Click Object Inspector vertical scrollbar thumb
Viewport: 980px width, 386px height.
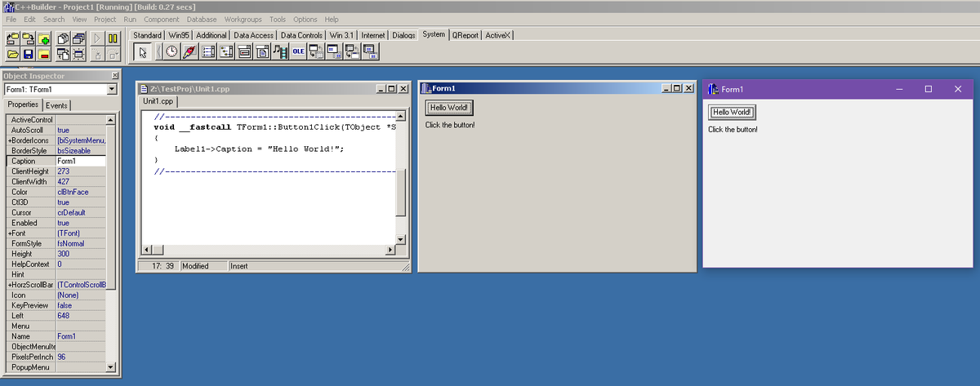pos(111,208)
